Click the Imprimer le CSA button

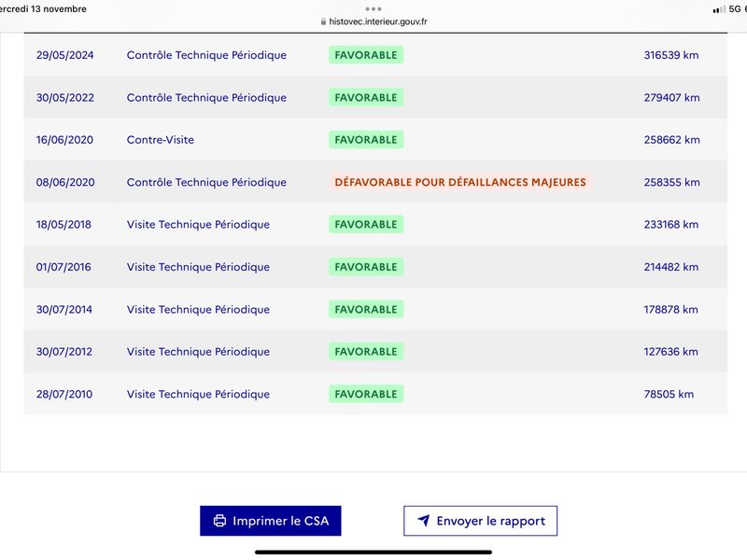[x=271, y=521]
